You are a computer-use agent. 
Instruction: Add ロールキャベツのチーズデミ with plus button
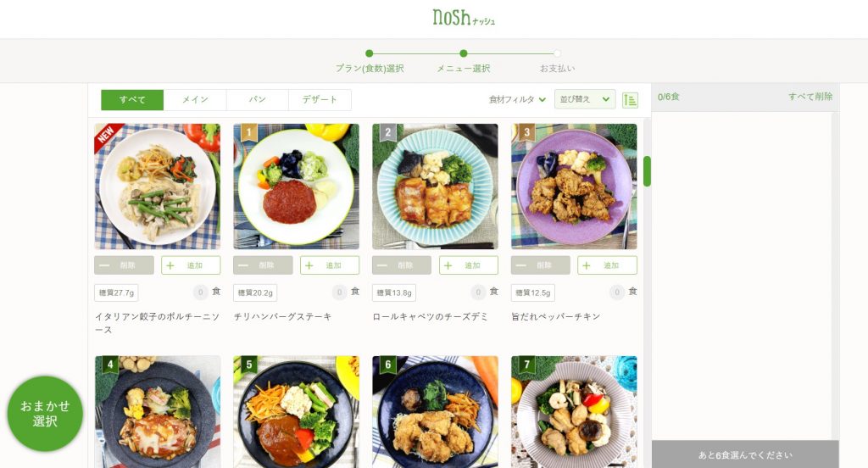point(469,265)
